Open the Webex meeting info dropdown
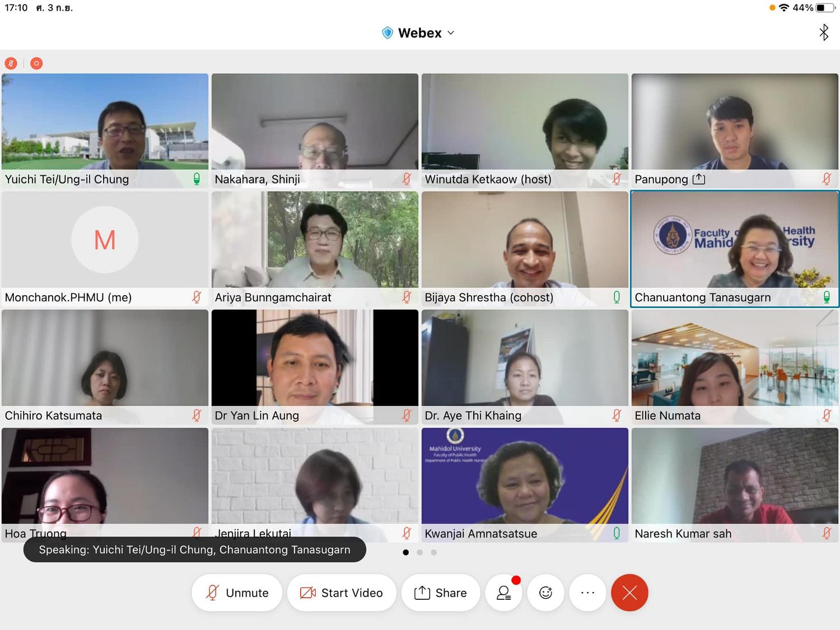840x630 pixels. point(418,33)
